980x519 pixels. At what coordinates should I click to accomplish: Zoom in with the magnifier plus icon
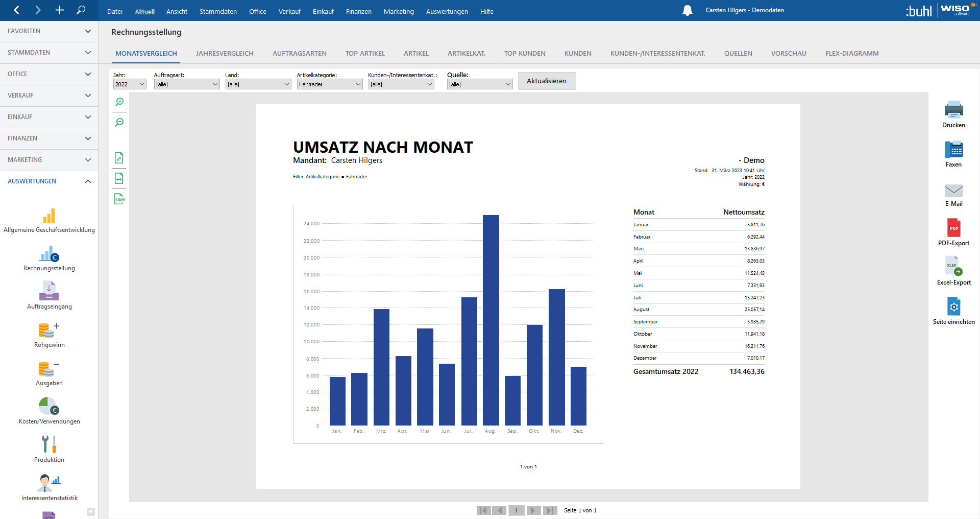pos(119,102)
